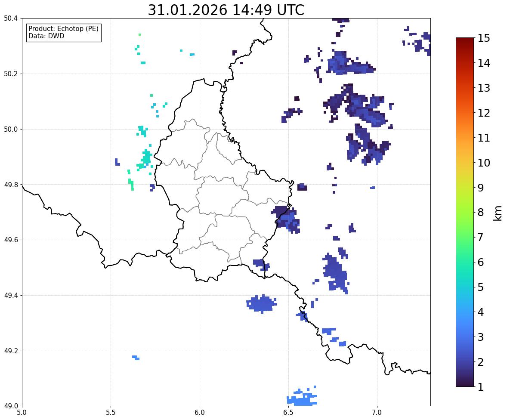The width and height of the screenshot is (507, 420).
Task: Click the colorbar tick label 5
Action: pos(481,287)
